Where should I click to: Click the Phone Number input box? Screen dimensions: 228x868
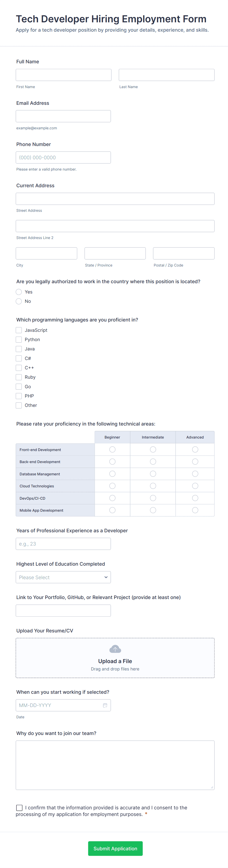[x=63, y=157]
